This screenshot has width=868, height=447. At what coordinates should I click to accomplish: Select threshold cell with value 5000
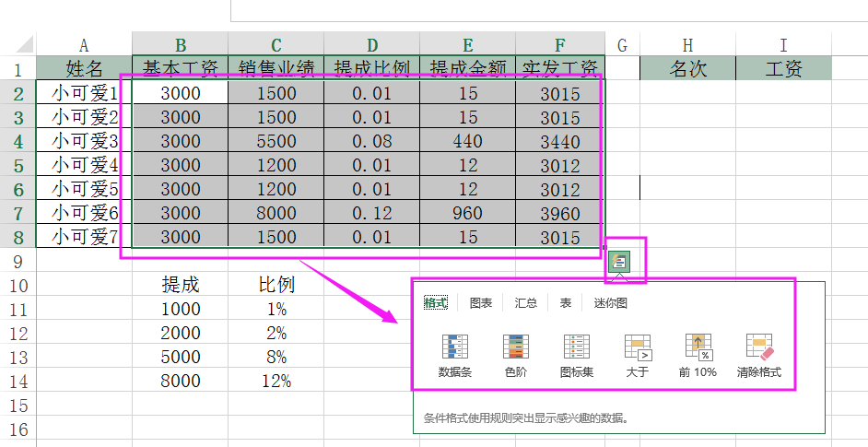[x=180, y=357]
